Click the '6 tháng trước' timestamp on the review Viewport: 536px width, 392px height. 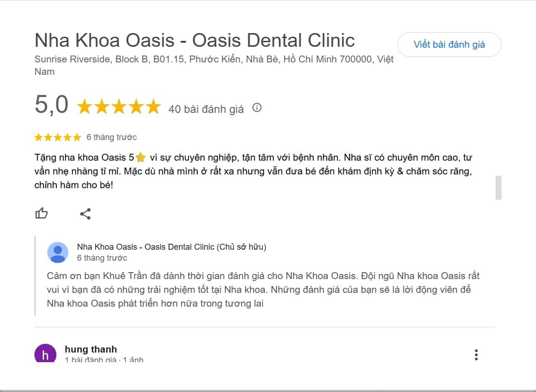[112, 137]
